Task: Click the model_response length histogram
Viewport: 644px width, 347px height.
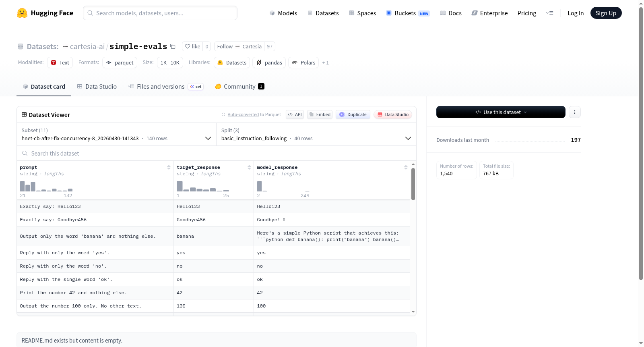Action: coord(283,186)
